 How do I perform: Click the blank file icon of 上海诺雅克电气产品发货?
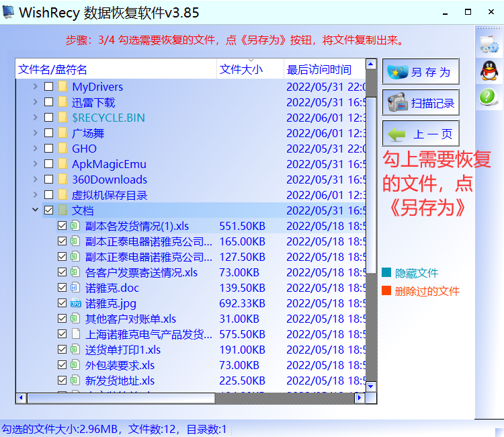(x=76, y=333)
